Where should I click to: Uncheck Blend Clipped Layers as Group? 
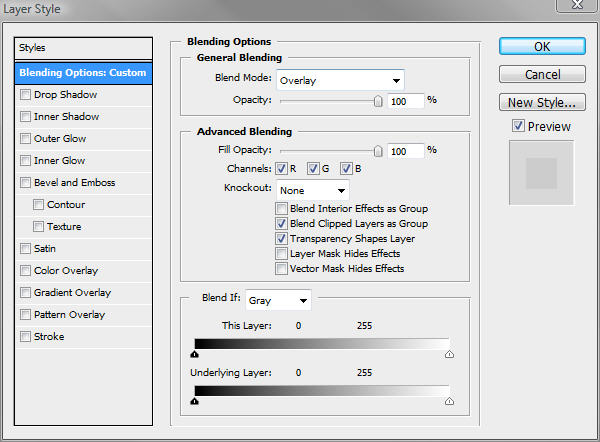pyautogui.click(x=281, y=223)
